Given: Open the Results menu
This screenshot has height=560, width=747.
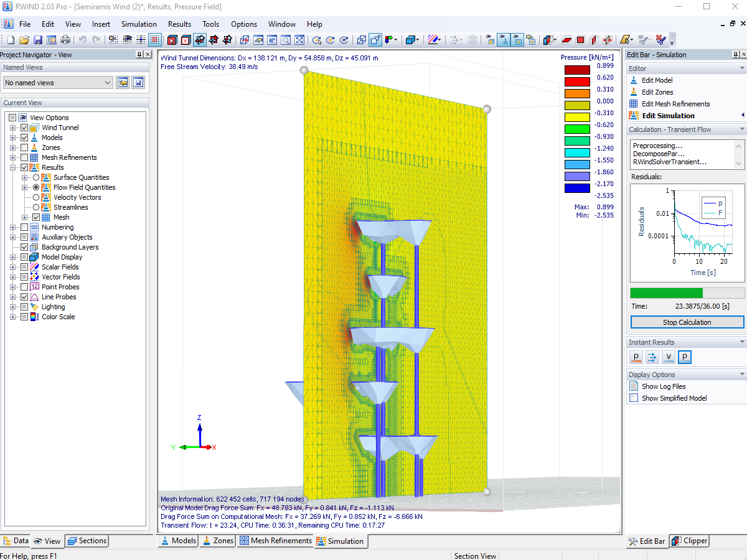Looking at the screenshot, I should [x=179, y=24].
